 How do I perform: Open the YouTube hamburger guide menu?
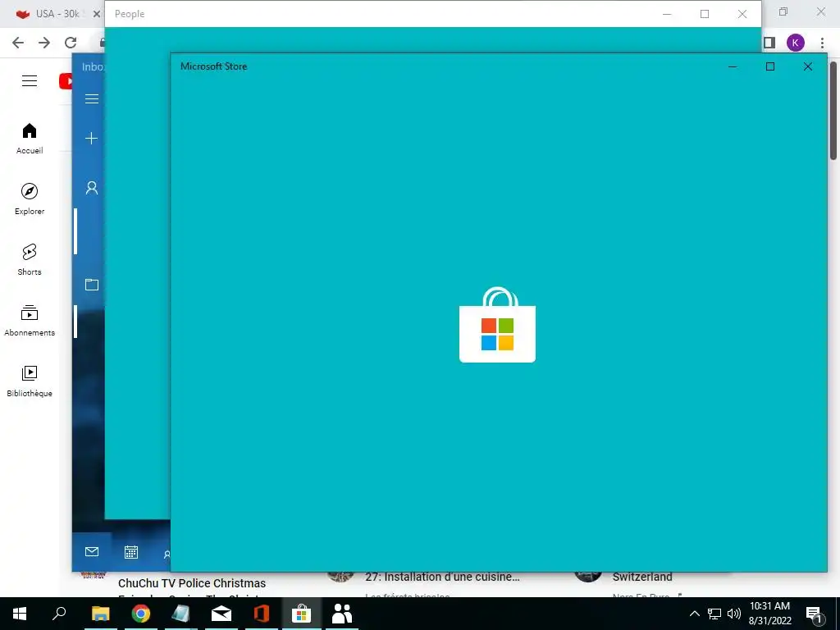pos(30,81)
